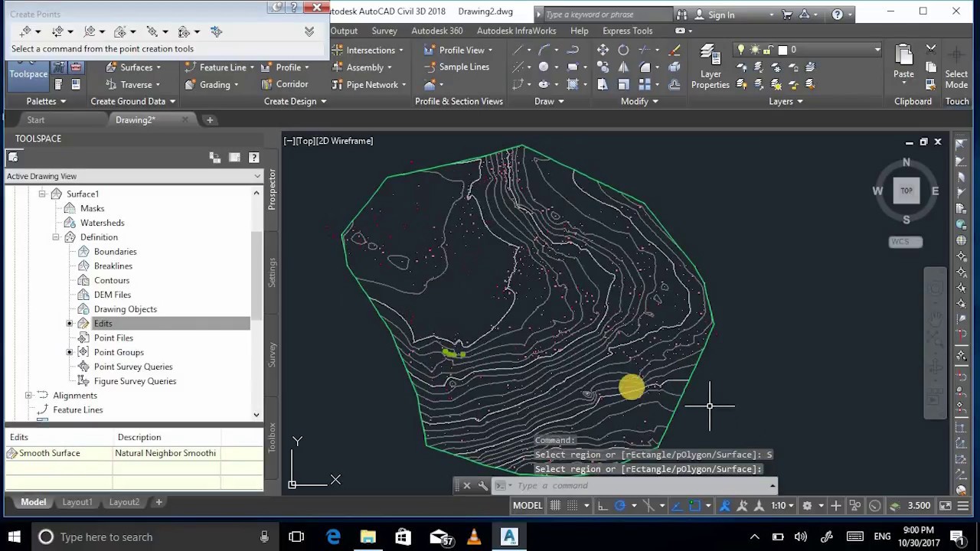Viewport: 980px width, 551px height.
Task: Click the Help question mark in Create Points dialog
Action: [295, 8]
